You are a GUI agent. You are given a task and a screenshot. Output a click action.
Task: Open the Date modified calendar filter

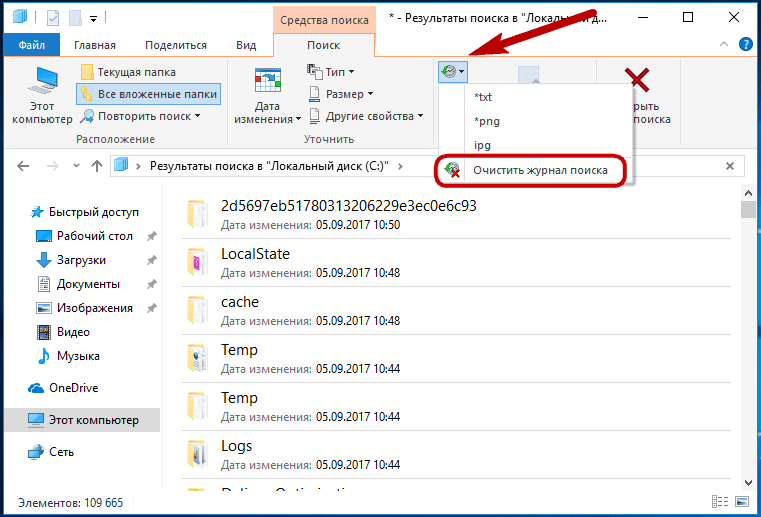[267, 96]
